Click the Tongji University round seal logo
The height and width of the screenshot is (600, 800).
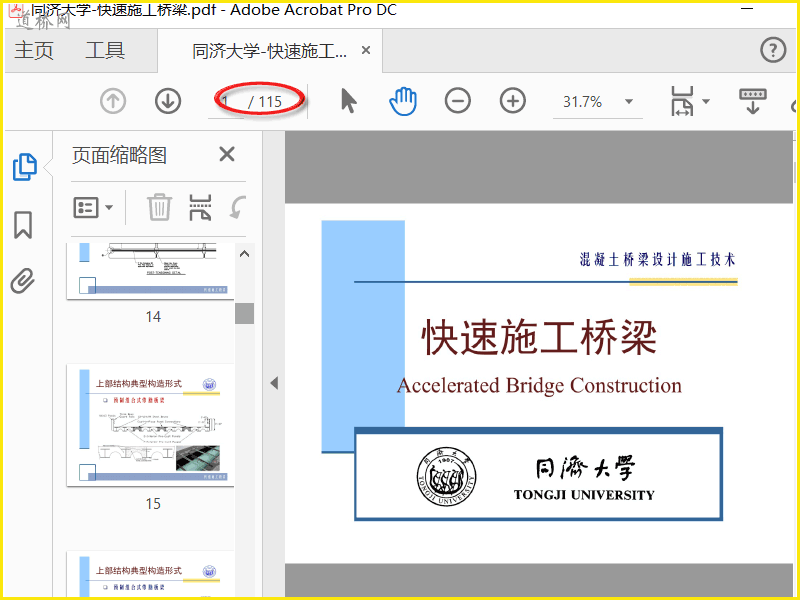click(x=446, y=477)
